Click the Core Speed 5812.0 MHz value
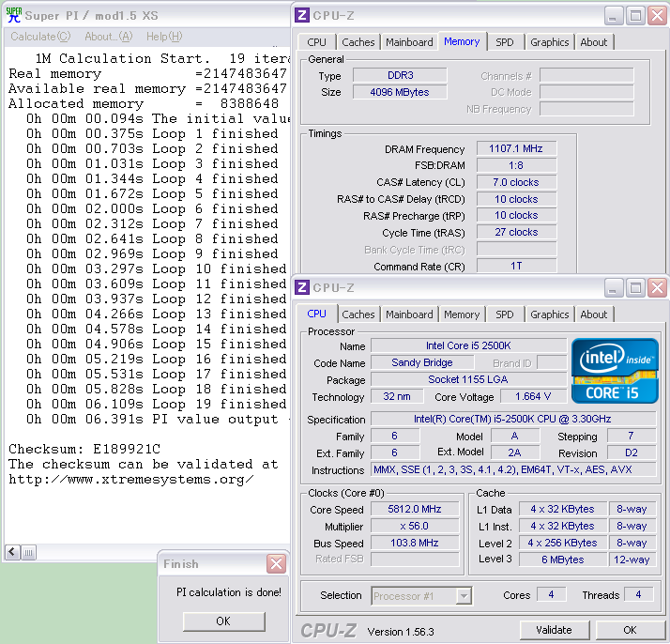The image size is (670, 644). tap(415, 509)
